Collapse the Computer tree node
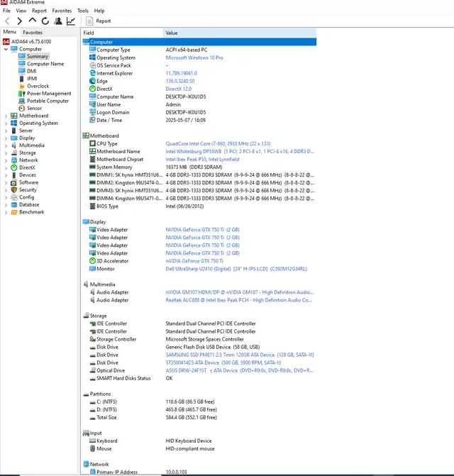The image size is (454, 476). (6, 49)
